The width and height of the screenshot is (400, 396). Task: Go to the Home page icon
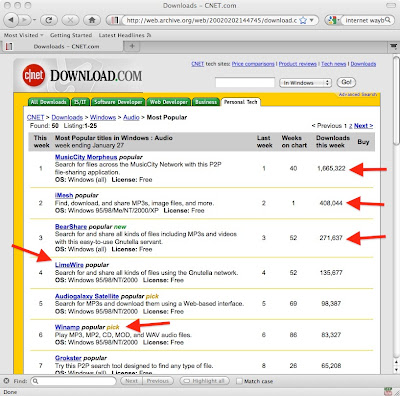(92, 20)
